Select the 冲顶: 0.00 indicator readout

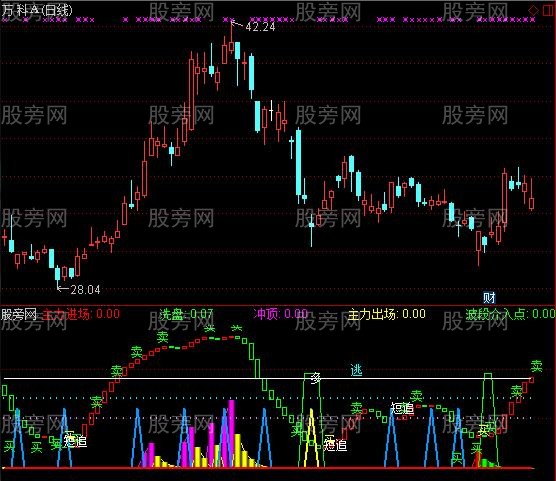[x=280, y=314]
